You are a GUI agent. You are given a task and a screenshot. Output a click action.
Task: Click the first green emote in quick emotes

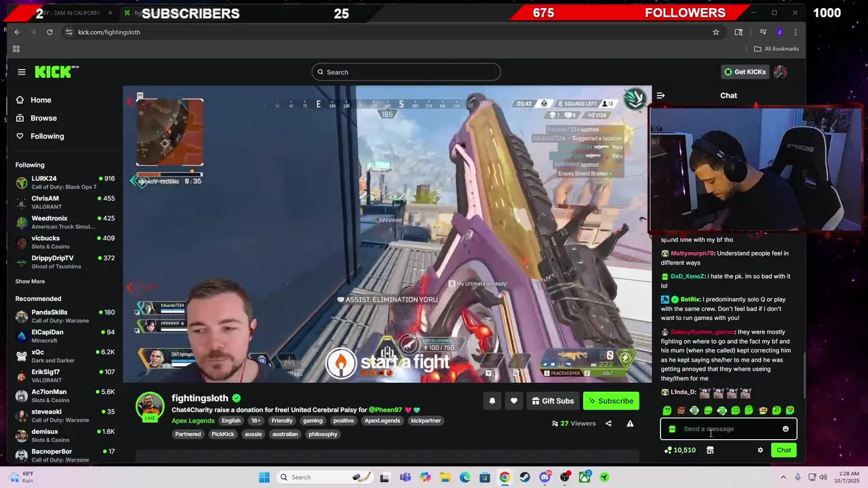coord(667,410)
